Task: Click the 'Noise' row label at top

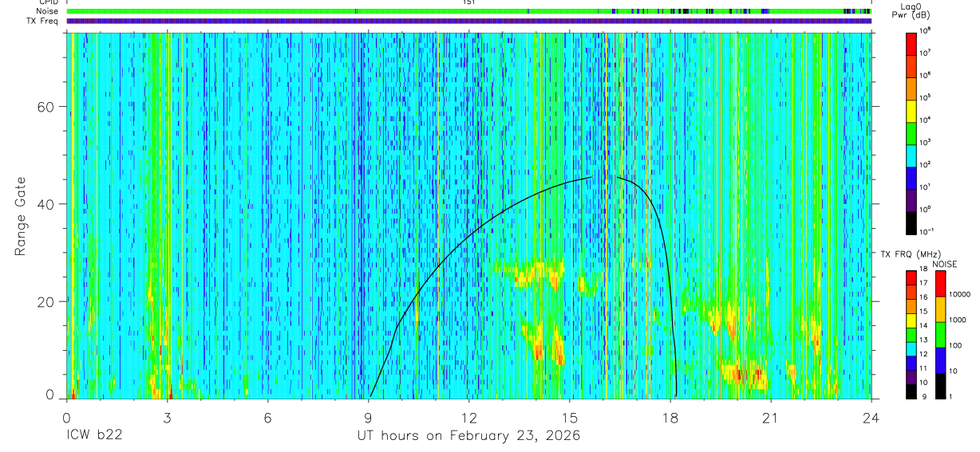Action: (48, 12)
